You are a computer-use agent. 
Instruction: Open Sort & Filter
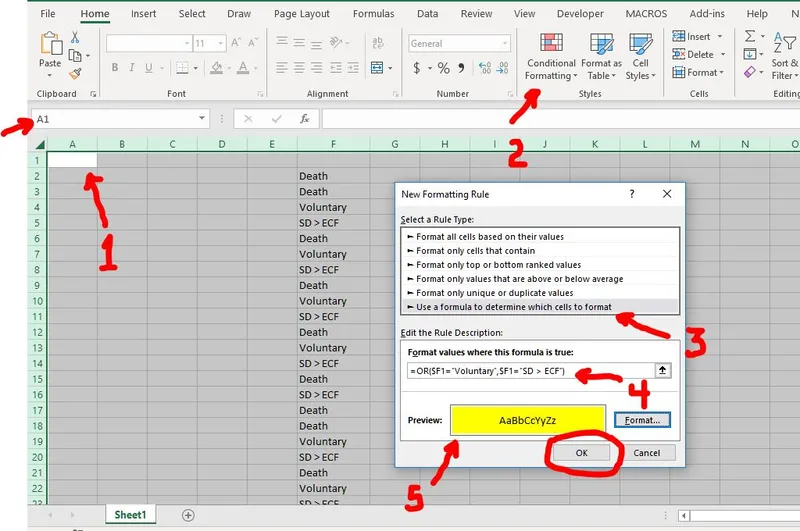(x=785, y=56)
